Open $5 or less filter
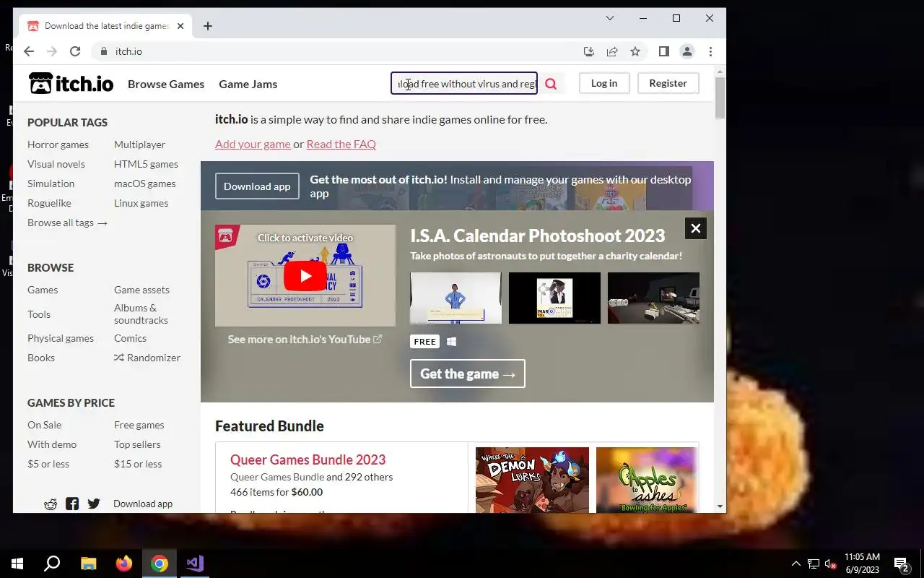This screenshot has height=578, width=924. click(48, 464)
